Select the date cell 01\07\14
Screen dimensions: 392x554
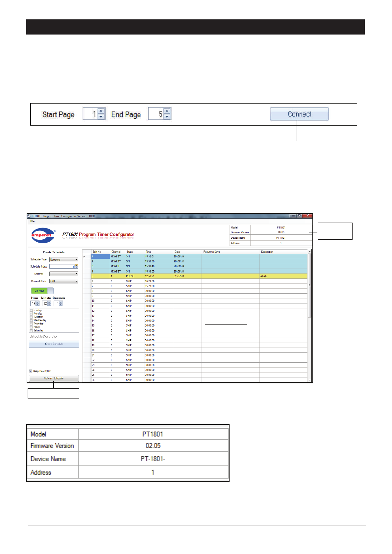coord(187,276)
